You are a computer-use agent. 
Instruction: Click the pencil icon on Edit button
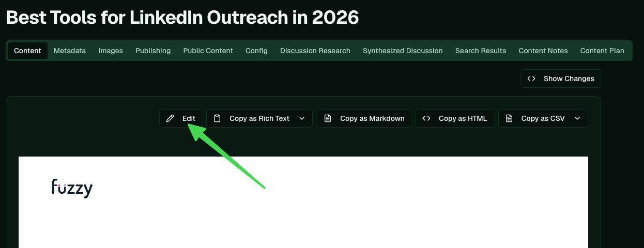pyautogui.click(x=170, y=118)
